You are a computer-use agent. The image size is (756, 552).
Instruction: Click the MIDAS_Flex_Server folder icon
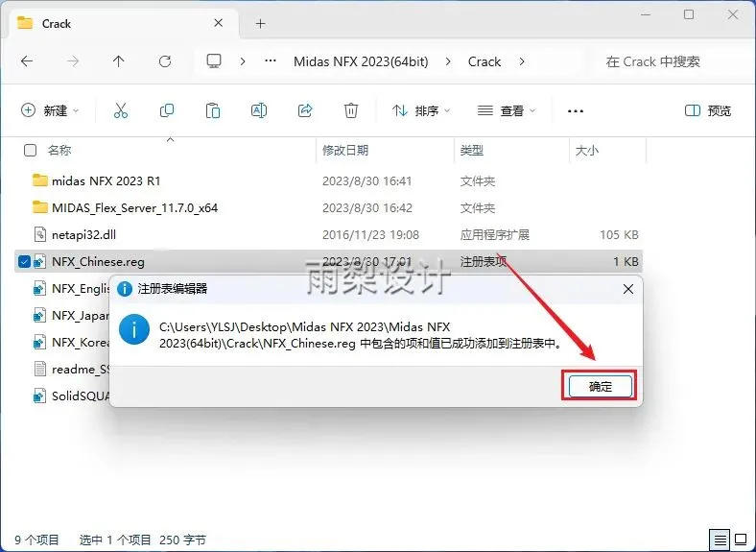40,207
